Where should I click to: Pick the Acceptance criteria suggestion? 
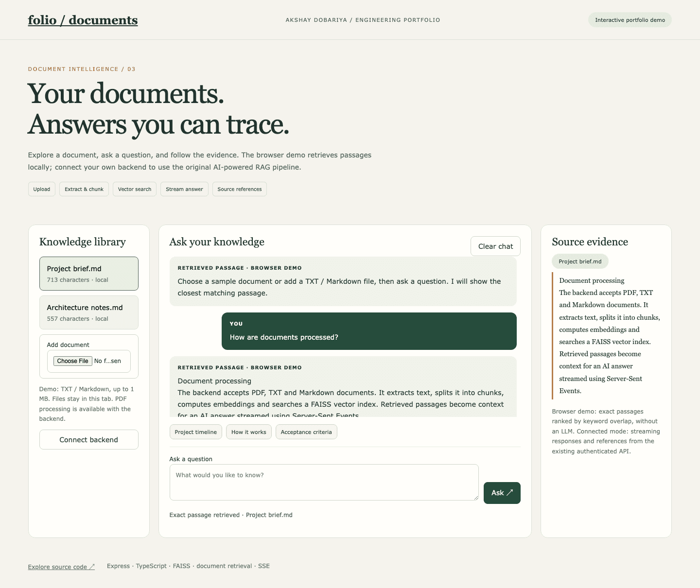point(306,432)
